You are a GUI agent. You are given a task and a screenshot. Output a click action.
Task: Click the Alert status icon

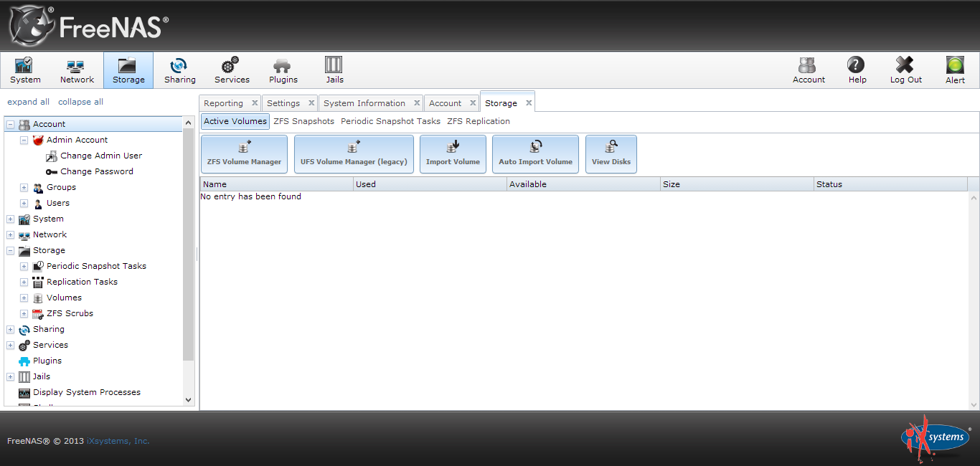[955, 70]
